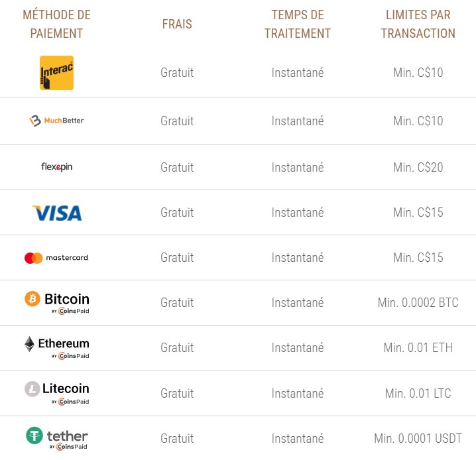476x460 pixels.
Task: Click the Limites par Transaction header
Action: (x=418, y=24)
